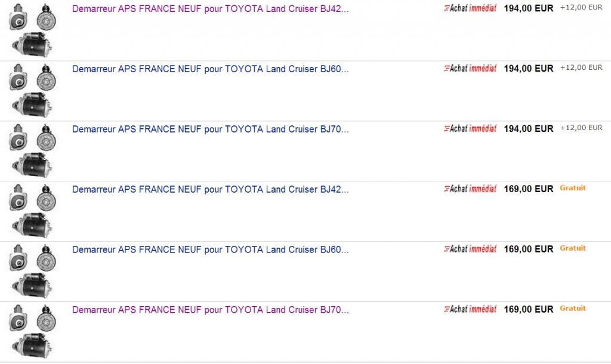Click thumbnail of 194,00 EUR BJ70 starter
Viewport: 611px width, 364px height.
click(x=32, y=150)
